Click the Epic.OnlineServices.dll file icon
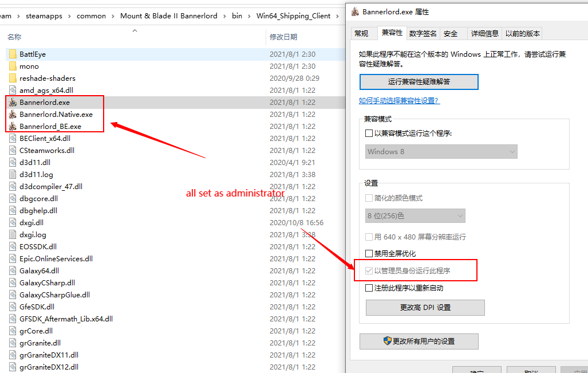Viewport: 588px width, 373px height. point(13,258)
